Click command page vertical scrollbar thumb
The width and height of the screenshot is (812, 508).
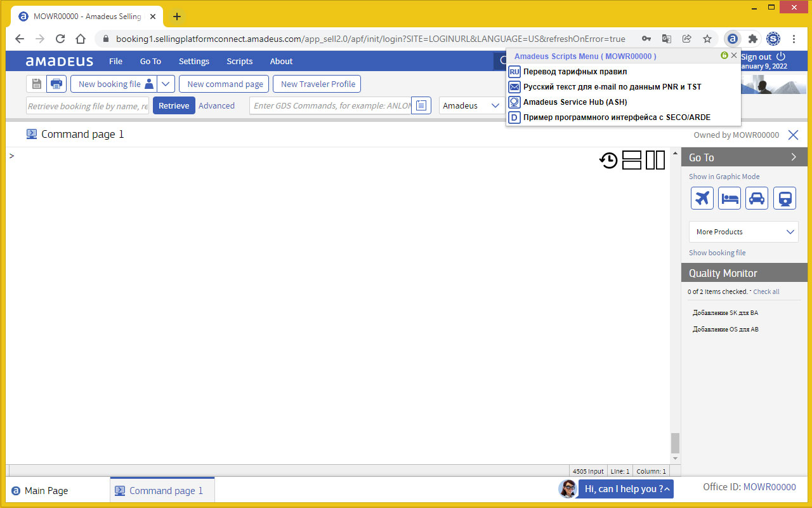tap(675, 443)
